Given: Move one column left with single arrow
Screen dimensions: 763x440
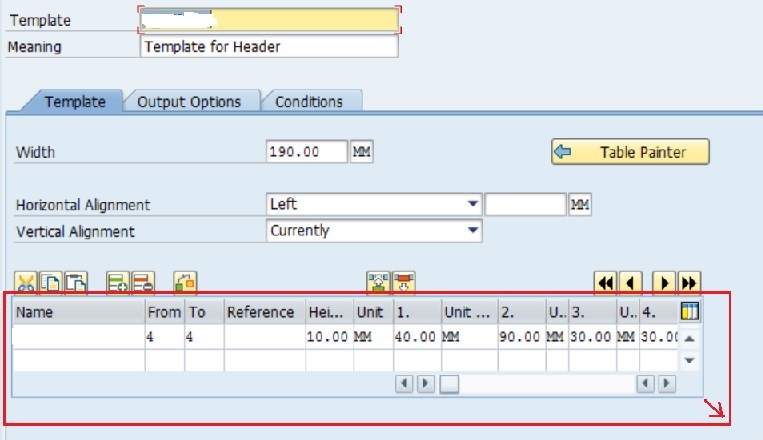Looking at the screenshot, I should [630, 282].
